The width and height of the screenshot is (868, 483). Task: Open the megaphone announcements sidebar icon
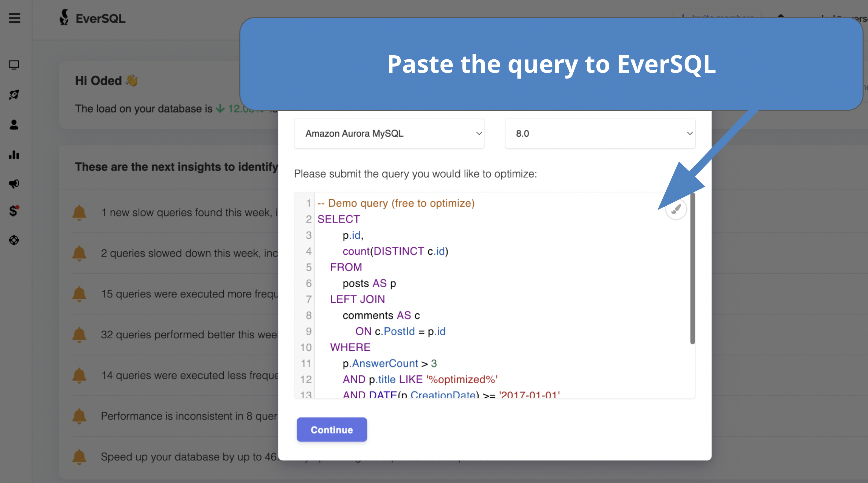pyautogui.click(x=14, y=184)
